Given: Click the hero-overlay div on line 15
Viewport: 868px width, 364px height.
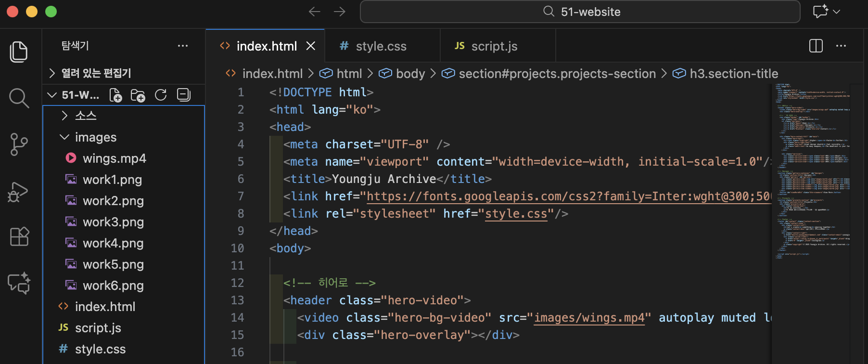Looking at the screenshot, I should click(x=408, y=335).
